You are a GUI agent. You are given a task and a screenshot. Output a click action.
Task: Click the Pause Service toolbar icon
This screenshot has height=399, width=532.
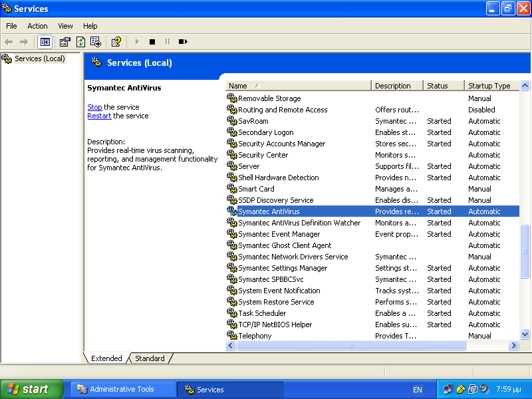click(x=168, y=42)
